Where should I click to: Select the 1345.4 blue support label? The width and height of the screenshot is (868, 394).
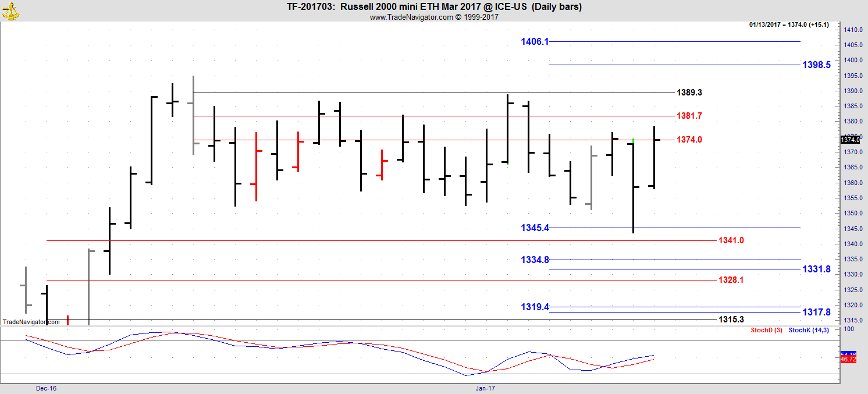535,228
